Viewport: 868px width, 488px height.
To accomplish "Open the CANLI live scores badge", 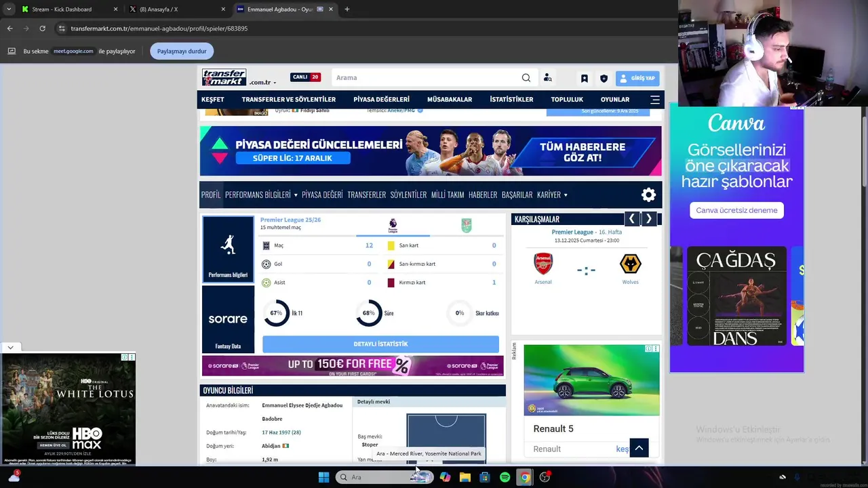I will [x=305, y=77].
